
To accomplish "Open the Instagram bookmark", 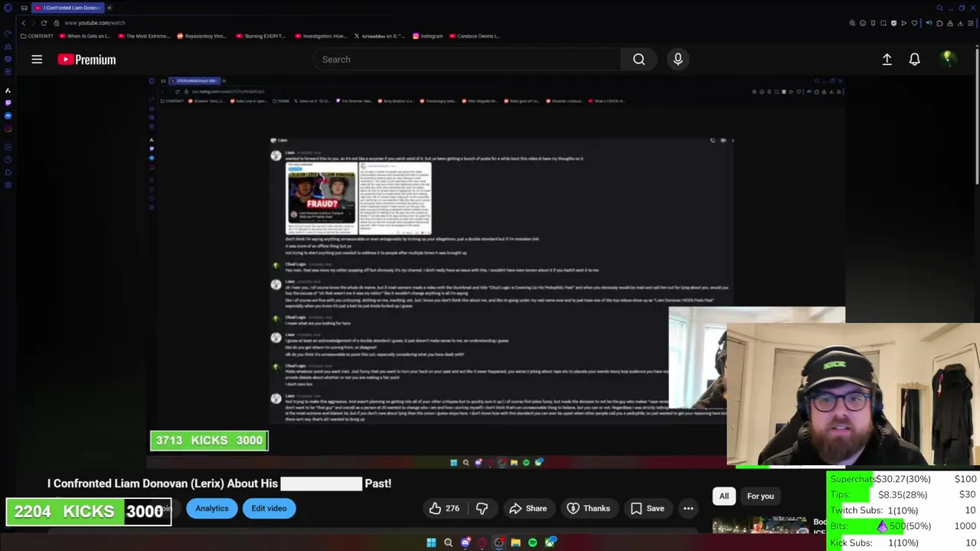I will pos(427,36).
